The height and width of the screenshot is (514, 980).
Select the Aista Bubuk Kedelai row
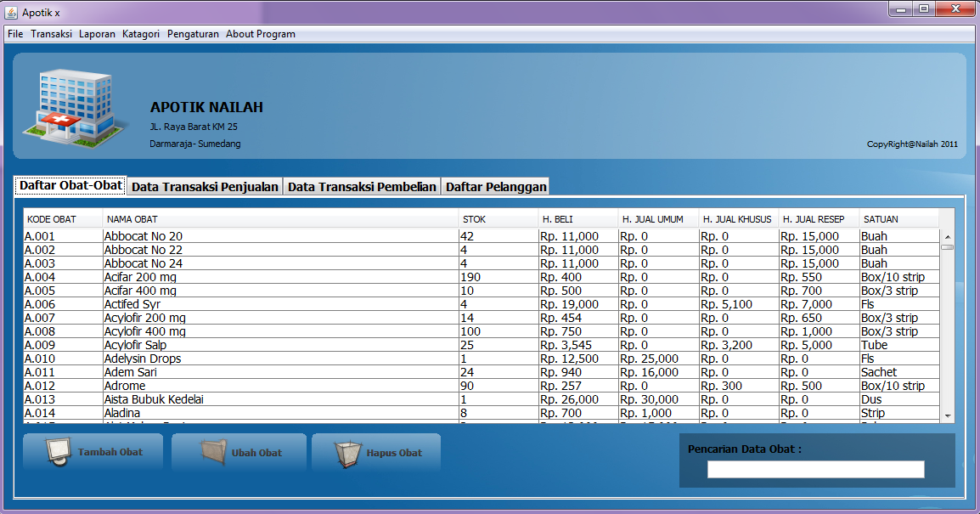click(x=482, y=399)
